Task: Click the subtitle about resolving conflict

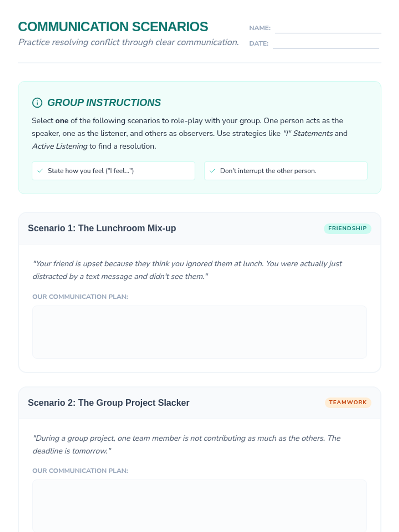Action: pyautogui.click(x=129, y=42)
